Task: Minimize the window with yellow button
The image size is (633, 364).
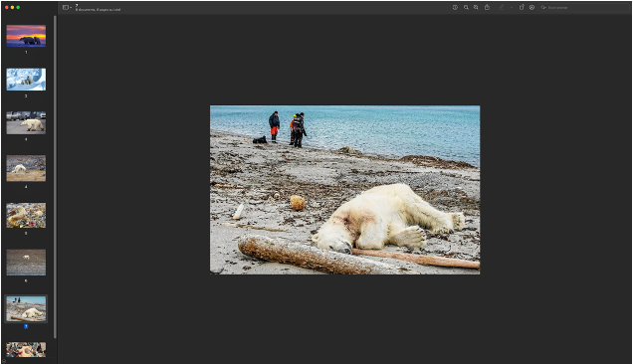Action: [13, 7]
